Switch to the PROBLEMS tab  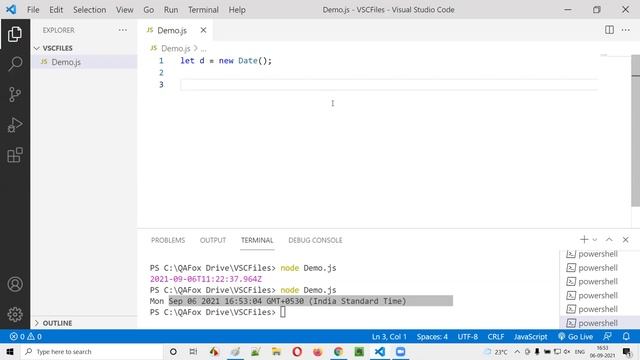(168, 240)
